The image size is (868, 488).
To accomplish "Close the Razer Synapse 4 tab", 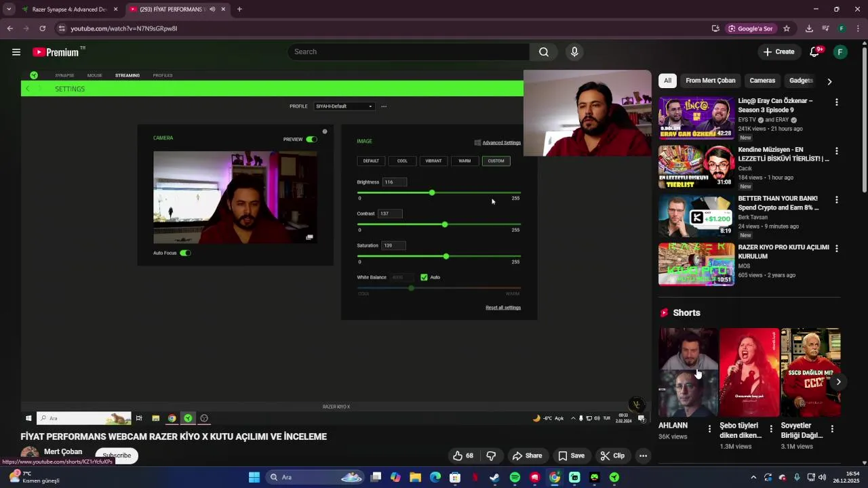I will pos(115,9).
